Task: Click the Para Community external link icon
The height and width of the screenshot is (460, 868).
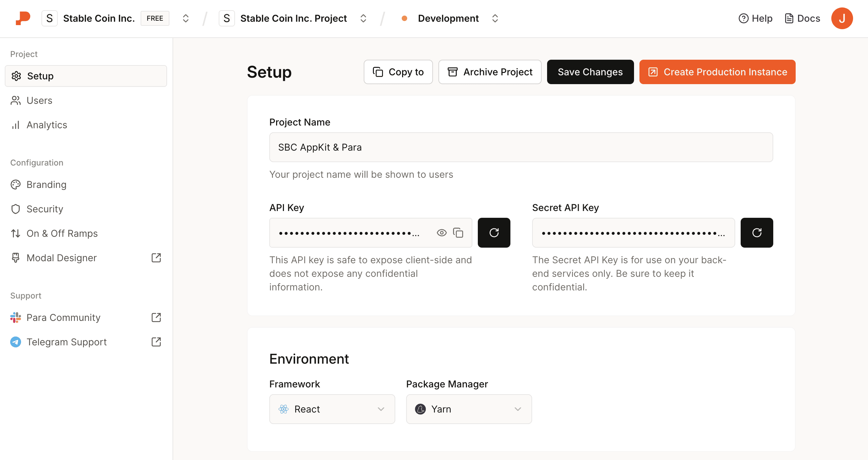Action: 156,318
